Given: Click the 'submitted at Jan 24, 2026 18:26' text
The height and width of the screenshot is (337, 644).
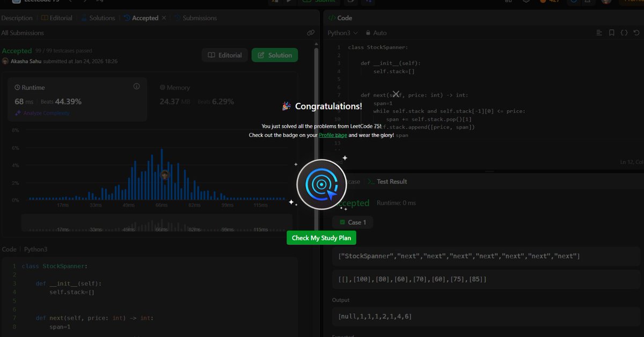Looking at the screenshot, I should [x=81, y=61].
